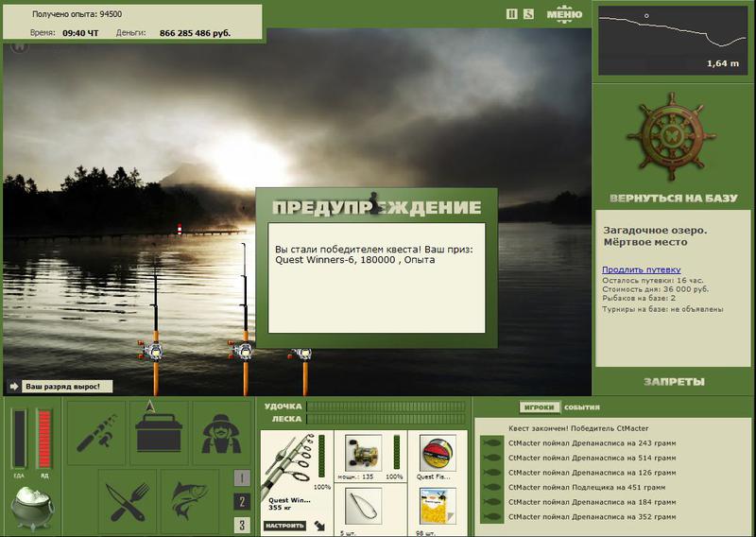Click the Деньги 866 285 486 руб. value
Screen dimensions: 756x537
click(x=195, y=33)
